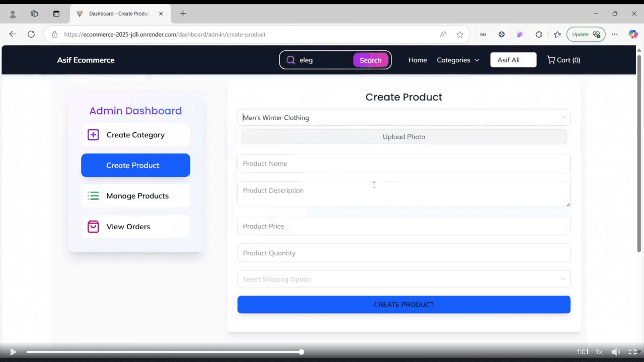Focus the Product Quantity field
The image size is (644, 362).
pyautogui.click(x=404, y=253)
